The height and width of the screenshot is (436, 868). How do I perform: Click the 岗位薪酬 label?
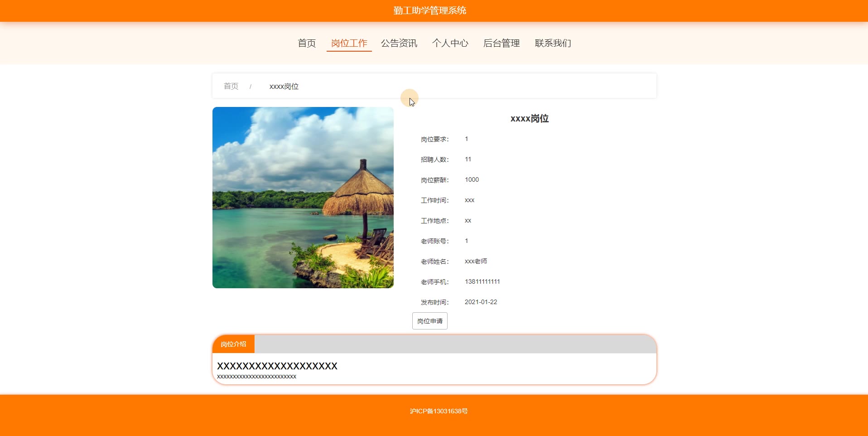(x=435, y=180)
